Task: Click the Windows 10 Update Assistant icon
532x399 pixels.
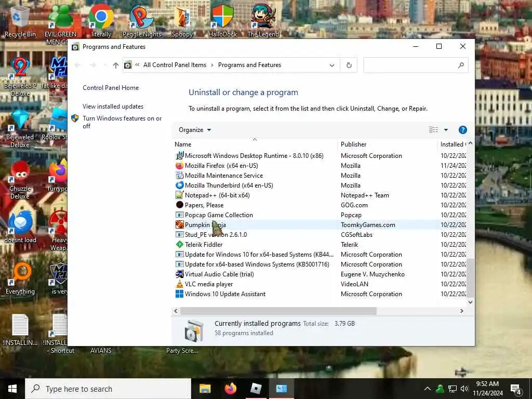Action: point(179,294)
